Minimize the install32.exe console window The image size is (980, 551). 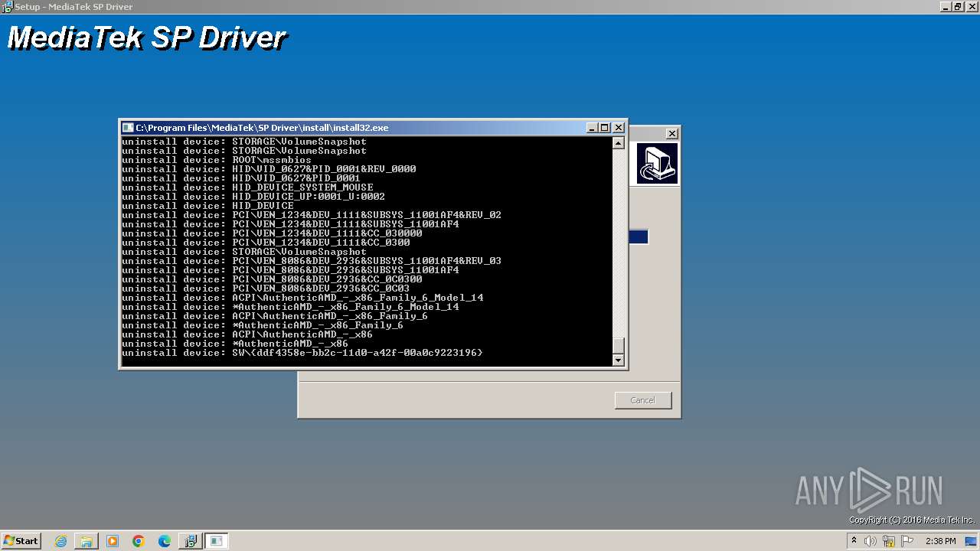point(592,128)
